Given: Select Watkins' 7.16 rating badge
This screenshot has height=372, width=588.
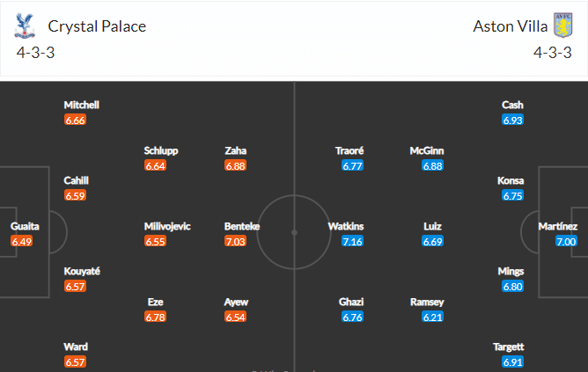Looking at the screenshot, I should 352,241.
